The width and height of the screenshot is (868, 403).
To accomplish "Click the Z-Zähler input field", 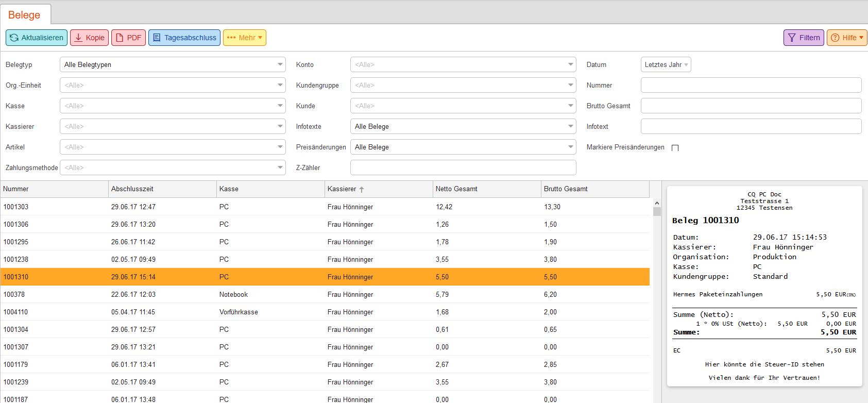I will pyautogui.click(x=463, y=167).
